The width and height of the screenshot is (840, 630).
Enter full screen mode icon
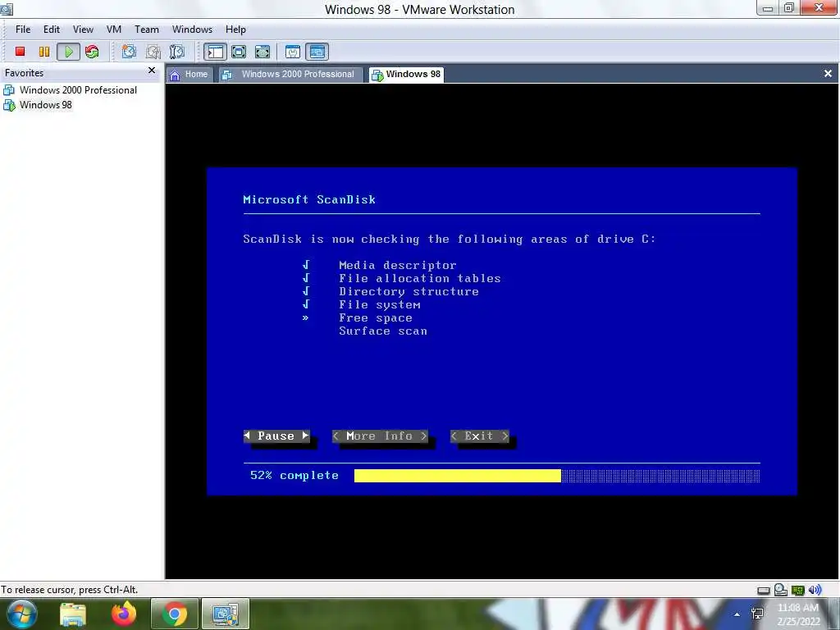[x=239, y=52]
